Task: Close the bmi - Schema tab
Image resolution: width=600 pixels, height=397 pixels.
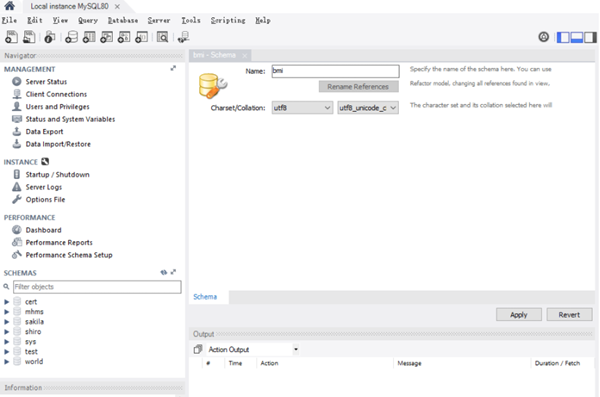Action: (x=245, y=56)
